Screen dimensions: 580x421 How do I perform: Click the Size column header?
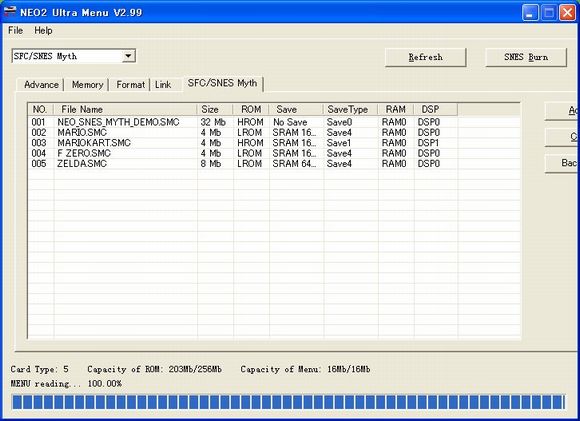[215, 110]
